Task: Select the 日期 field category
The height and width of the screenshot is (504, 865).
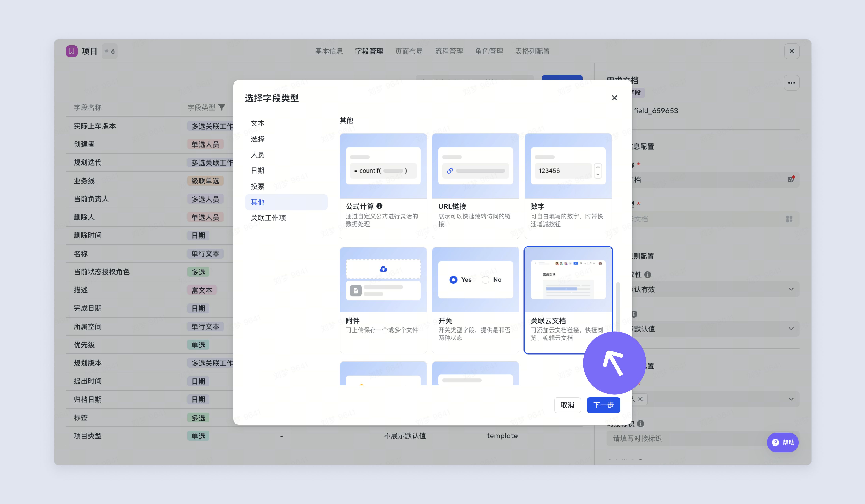Action: 286,170
